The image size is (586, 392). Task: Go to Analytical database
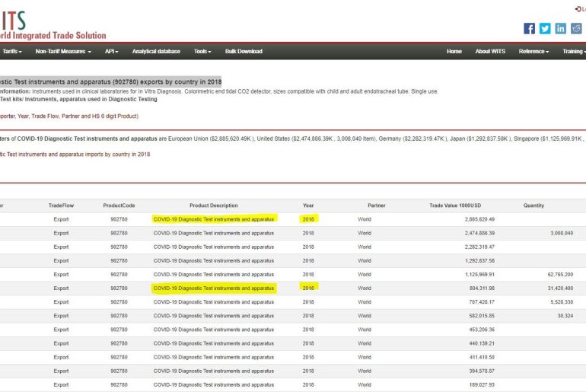pos(156,52)
